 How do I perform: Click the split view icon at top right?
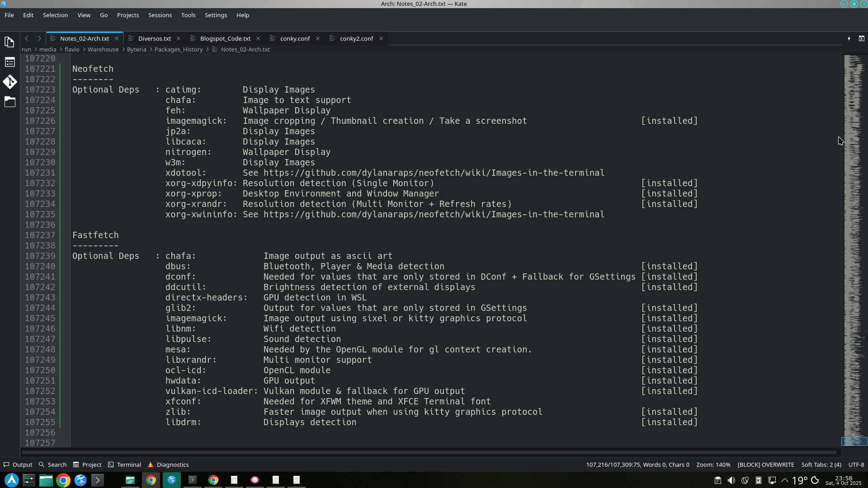coord(861,38)
